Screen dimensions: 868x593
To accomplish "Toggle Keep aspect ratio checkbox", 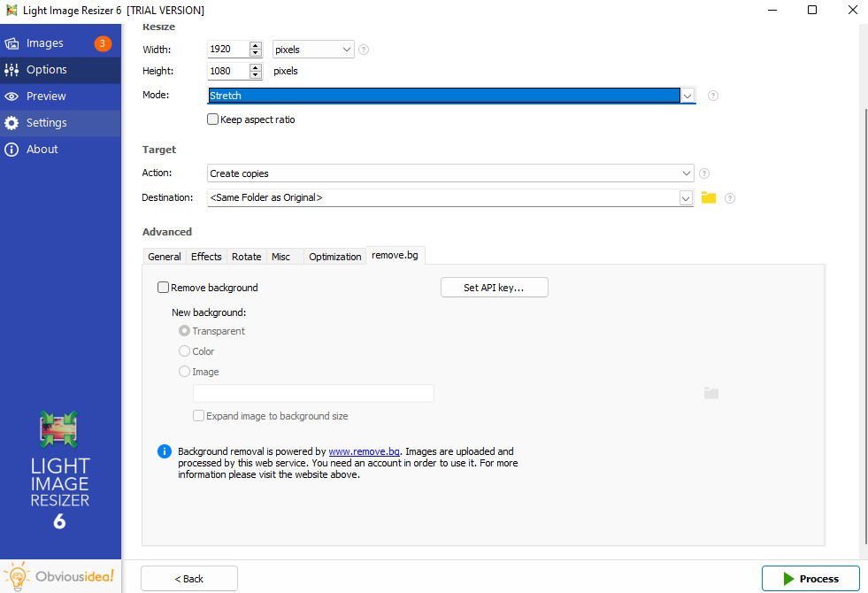I will tap(212, 119).
